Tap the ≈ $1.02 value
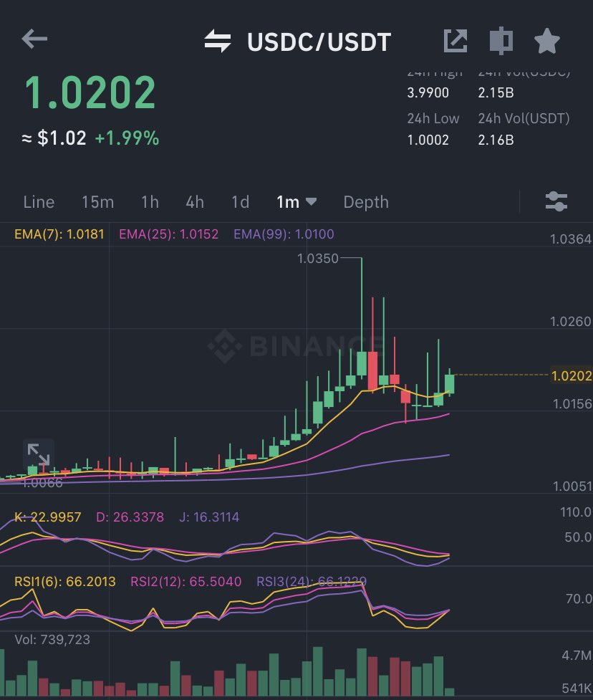The width and height of the screenshot is (593, 700). [54, 138]
